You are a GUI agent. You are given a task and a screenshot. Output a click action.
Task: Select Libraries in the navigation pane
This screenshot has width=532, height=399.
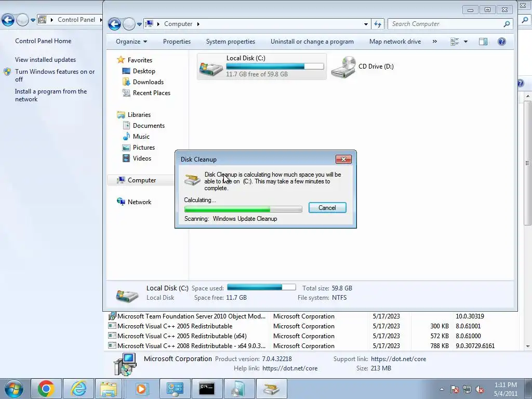click(x=139, y=115)
